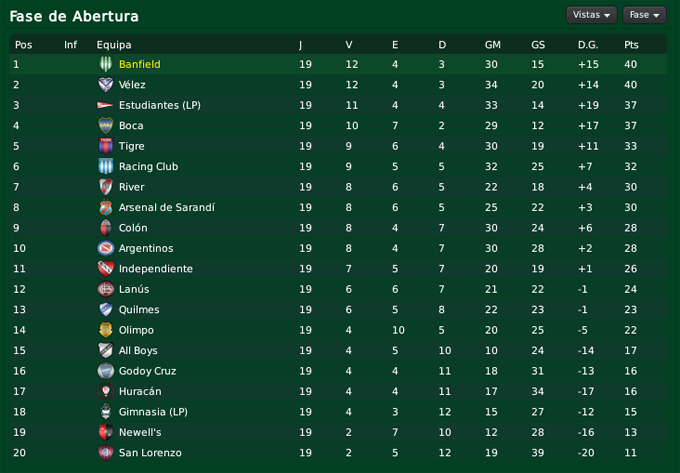680x473 pixels.
Task: Open the Fase dropdown menu
Action: click(643, 15)
